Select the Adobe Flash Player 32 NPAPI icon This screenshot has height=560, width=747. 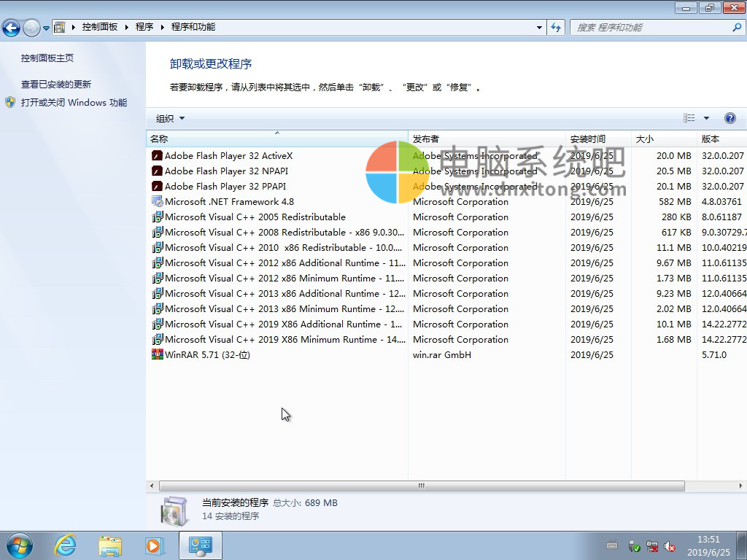[157, 171]
